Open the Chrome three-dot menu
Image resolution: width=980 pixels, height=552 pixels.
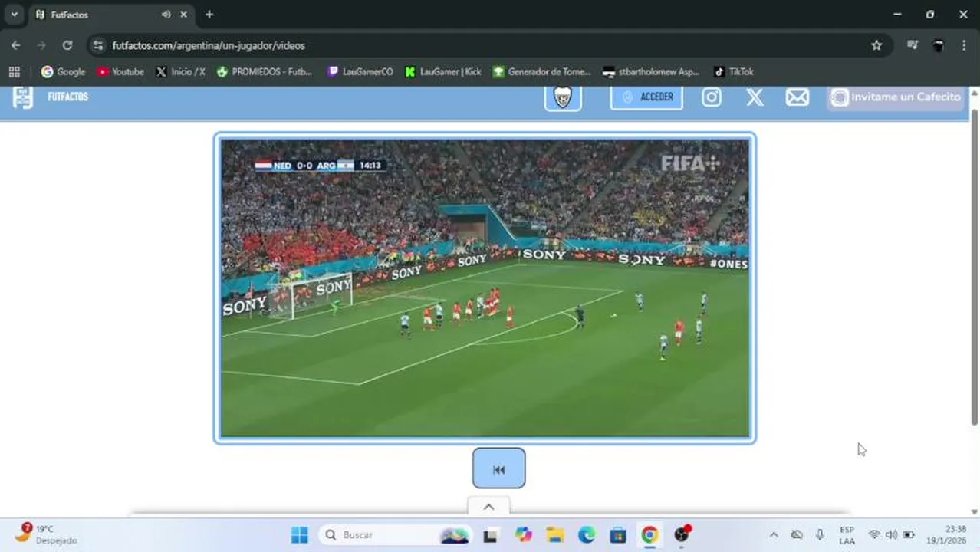point(964,45)
